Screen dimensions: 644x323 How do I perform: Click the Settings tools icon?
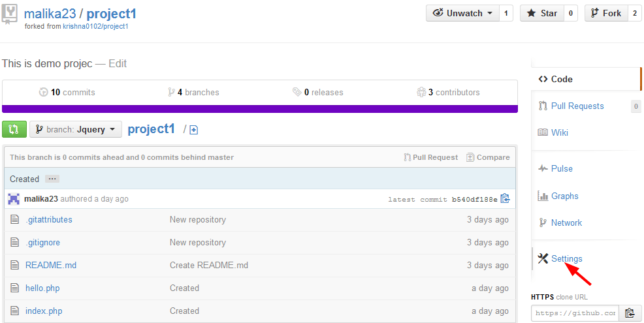pyautogui.click(x=543, y=258)
